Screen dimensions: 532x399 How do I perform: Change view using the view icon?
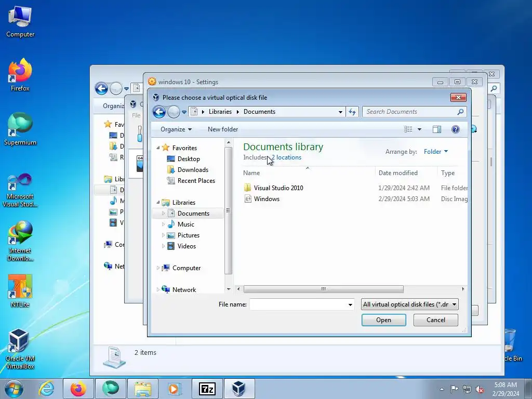click(x=408, y=129)
